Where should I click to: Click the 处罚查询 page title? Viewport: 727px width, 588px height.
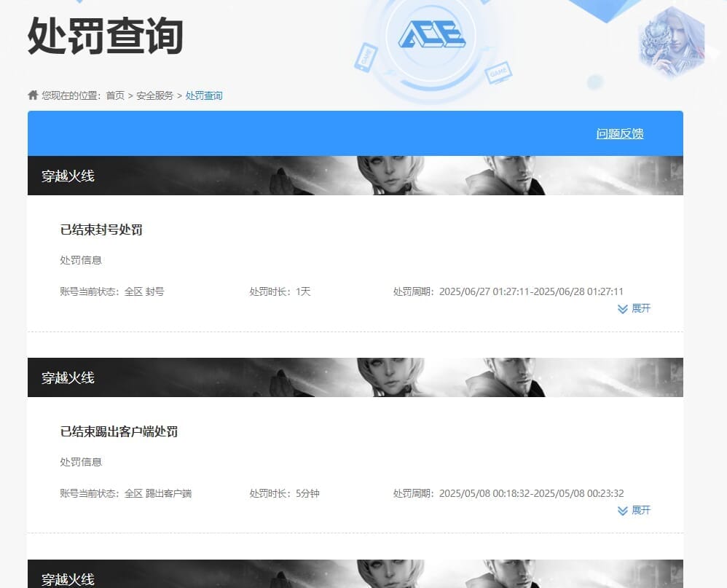point(106,36)
